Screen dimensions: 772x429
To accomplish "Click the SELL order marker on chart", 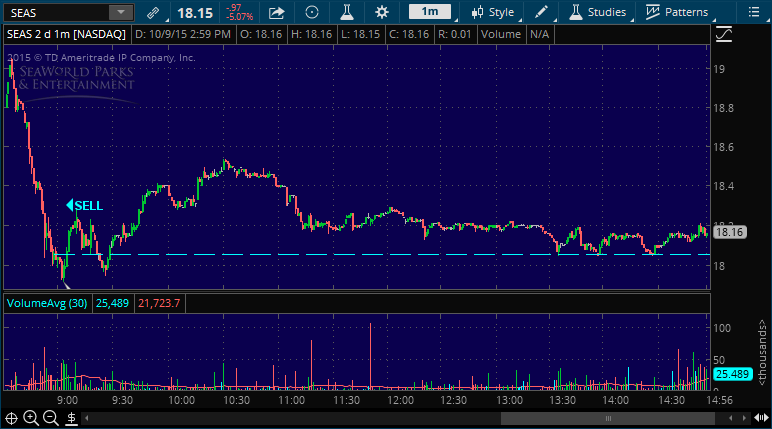I will coord(84,205).
